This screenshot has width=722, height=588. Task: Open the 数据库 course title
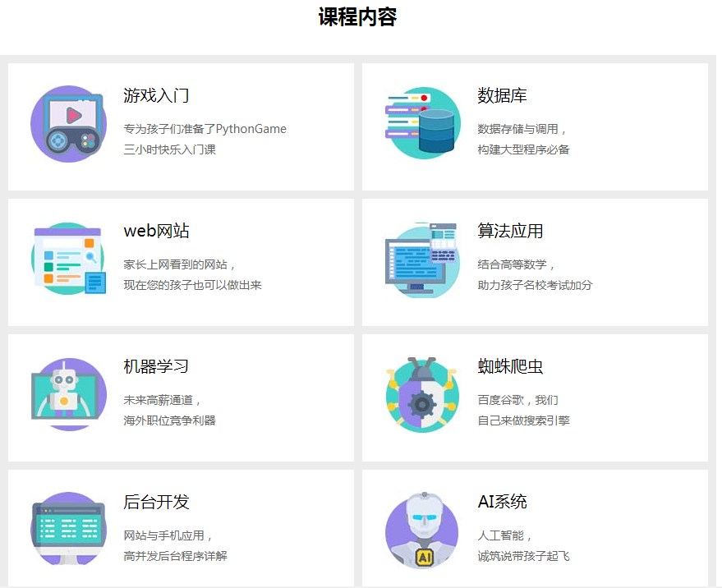pos(502,96)
